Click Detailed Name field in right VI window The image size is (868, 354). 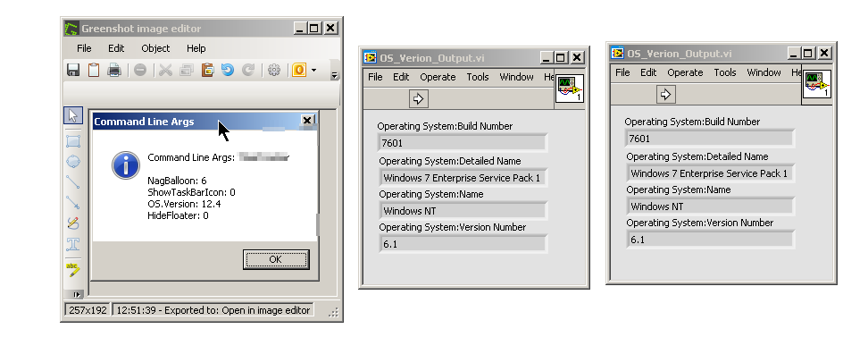710,173
